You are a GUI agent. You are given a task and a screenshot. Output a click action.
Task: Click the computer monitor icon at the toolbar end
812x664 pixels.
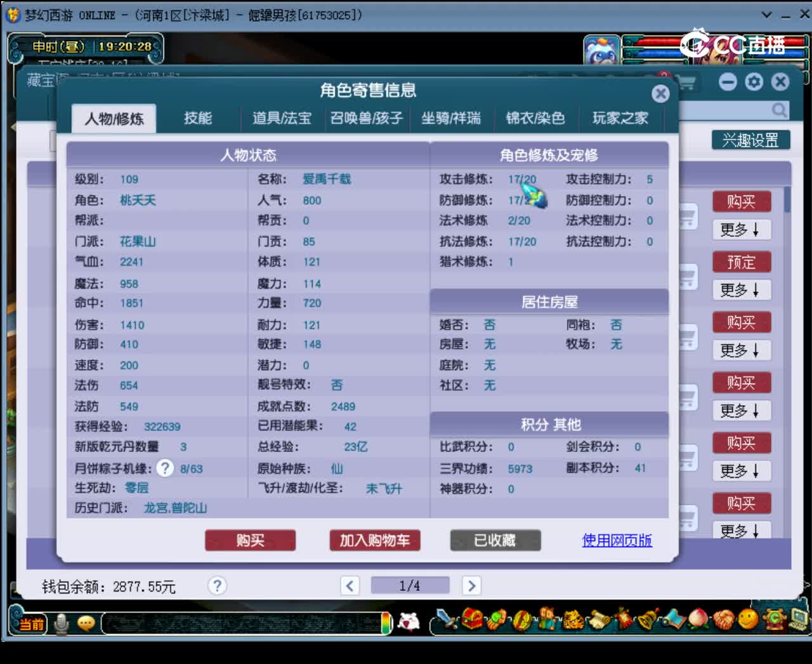[798, 619]
